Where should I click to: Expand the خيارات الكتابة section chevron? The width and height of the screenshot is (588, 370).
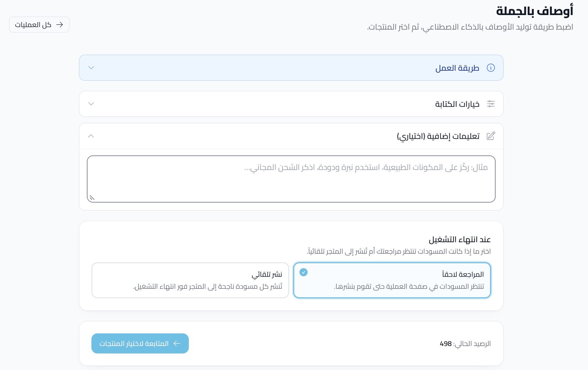(x=91, y=104)
